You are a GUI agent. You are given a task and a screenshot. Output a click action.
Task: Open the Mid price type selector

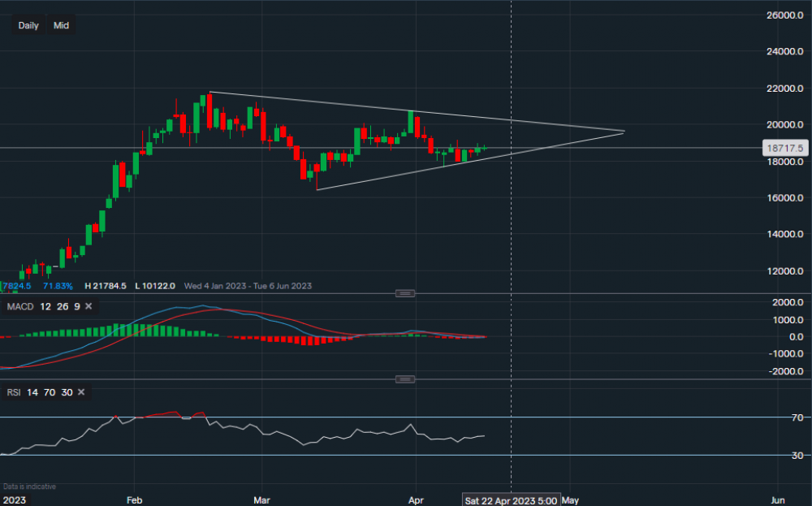click(61, 25)
